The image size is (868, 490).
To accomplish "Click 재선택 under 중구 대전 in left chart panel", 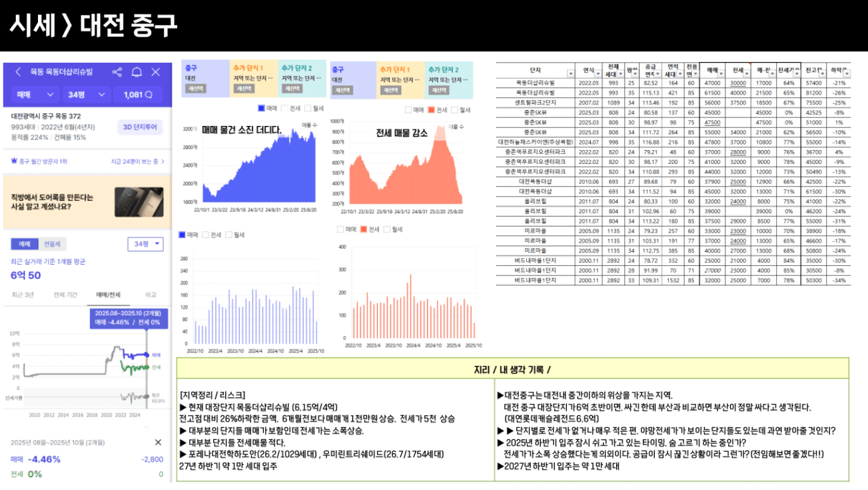I will point(195,88).
